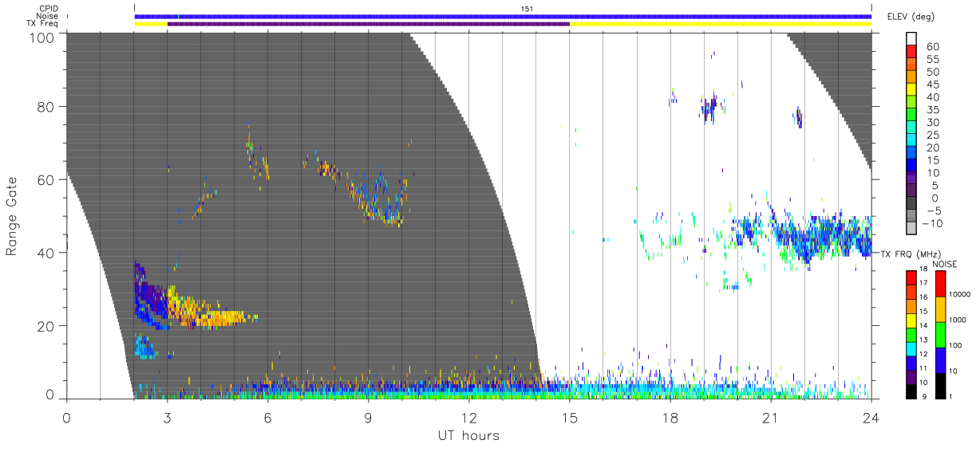Click the 18 tick on the UT hours axis
The width and height of the screenshot is (980, 452).
pos(670,417)
